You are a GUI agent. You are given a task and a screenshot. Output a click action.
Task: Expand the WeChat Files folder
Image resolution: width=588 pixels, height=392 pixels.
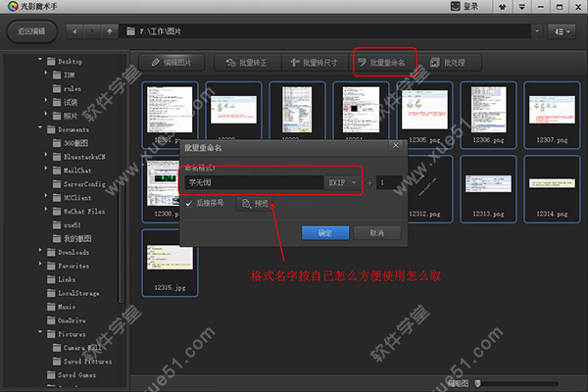pos(46,209)
